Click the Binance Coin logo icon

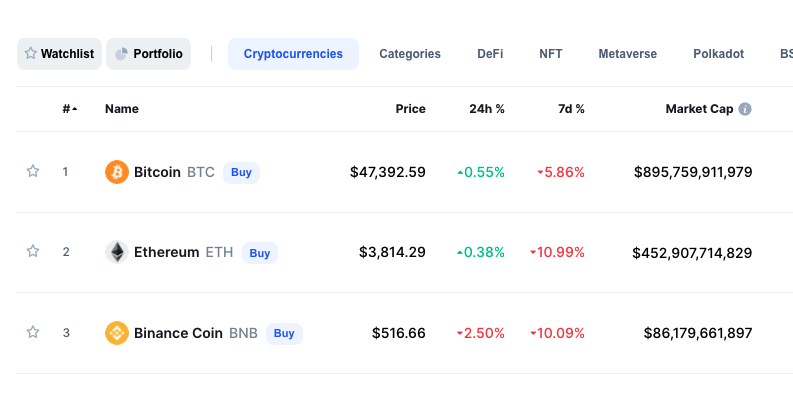[x=117, y=333]
